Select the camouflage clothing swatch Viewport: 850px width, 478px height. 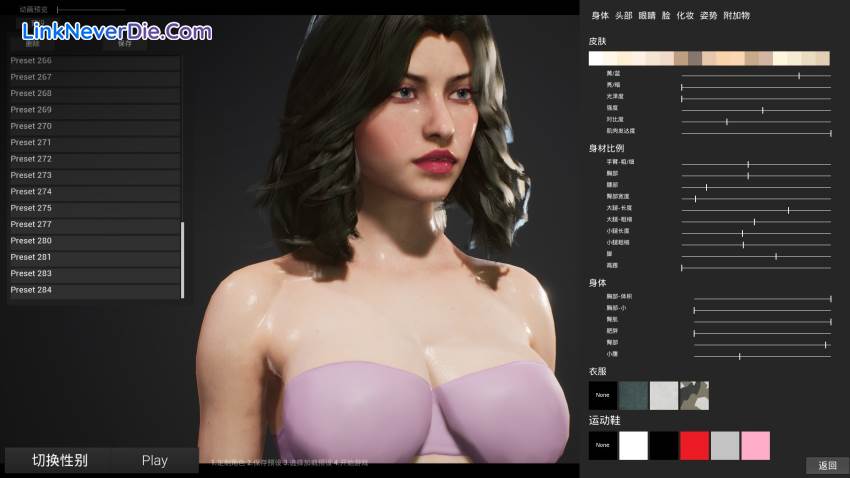[694, 395]
